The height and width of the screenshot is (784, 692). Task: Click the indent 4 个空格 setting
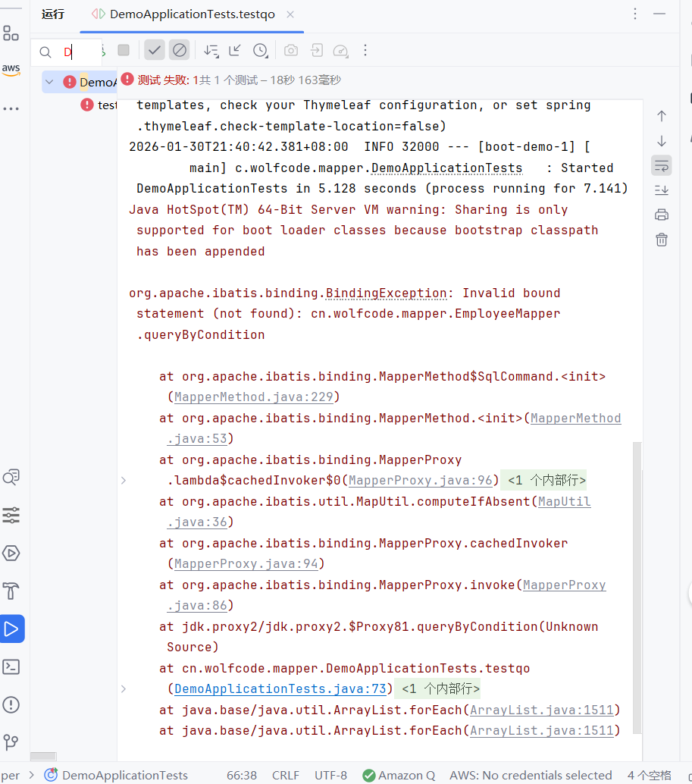[649, 775]
